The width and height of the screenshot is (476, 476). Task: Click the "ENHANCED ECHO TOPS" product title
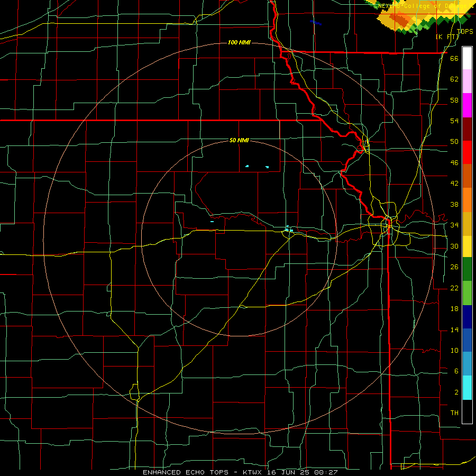click(186, 472)
